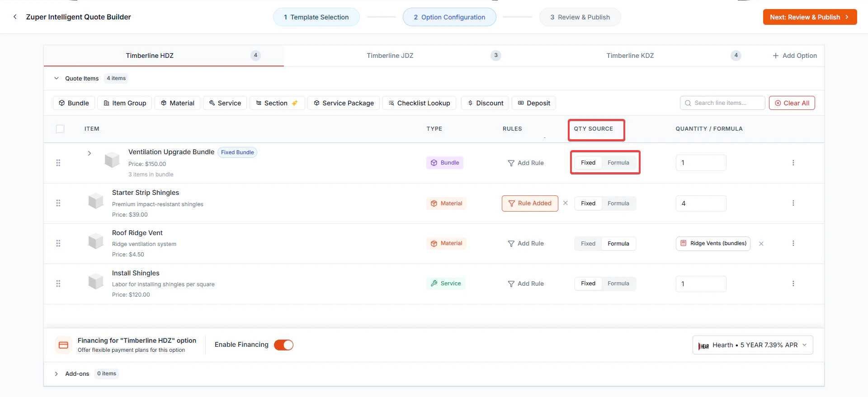Set Install Shingles quantity to Fixed
Viewport: 868px width, 397px height.
coord(588,284)
